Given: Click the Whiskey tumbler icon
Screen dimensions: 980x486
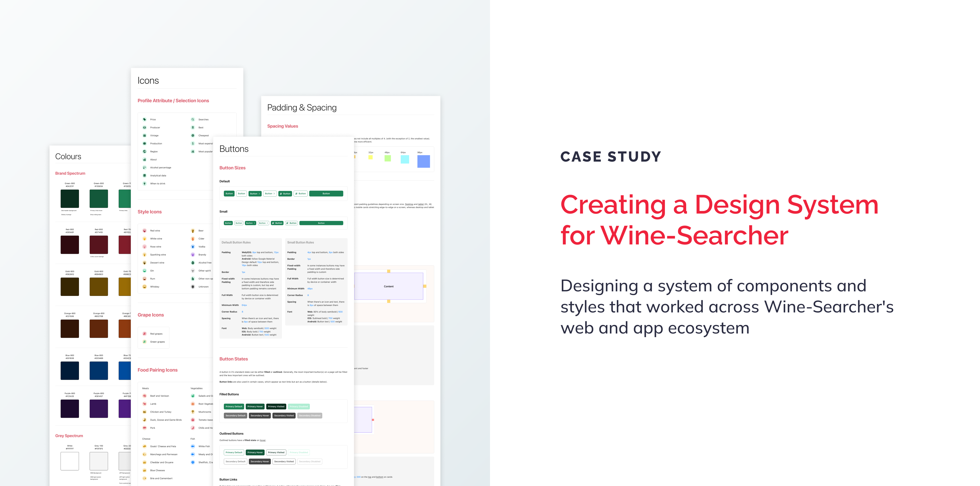Looking at the screenshot, I should tap(145, 287).
